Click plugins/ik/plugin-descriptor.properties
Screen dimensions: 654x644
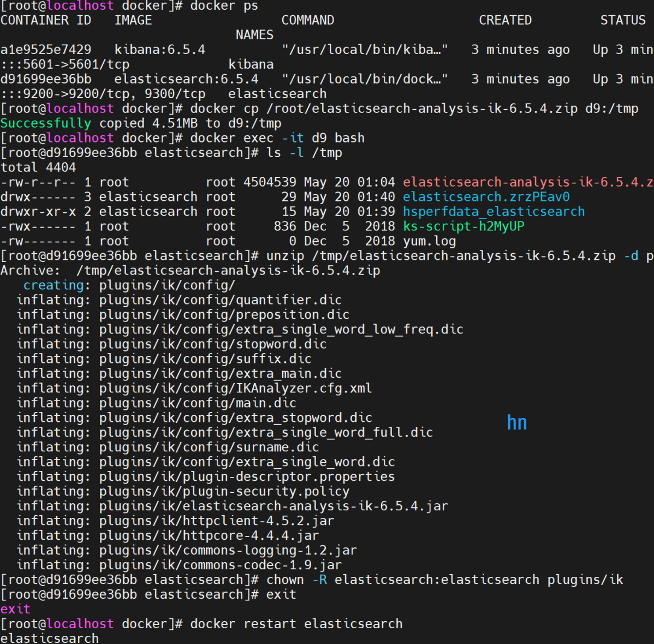[247, 477]
